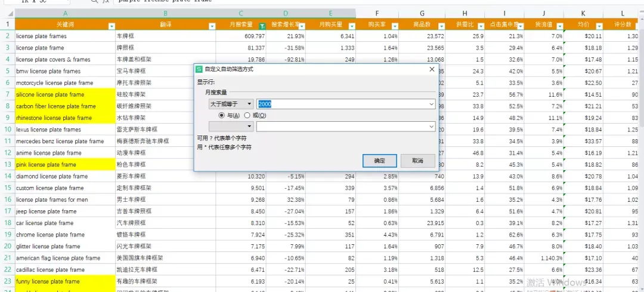644x292 pixels.
Task: Expand the 大于或等于 condition dropdown
Action: [249, 104]
